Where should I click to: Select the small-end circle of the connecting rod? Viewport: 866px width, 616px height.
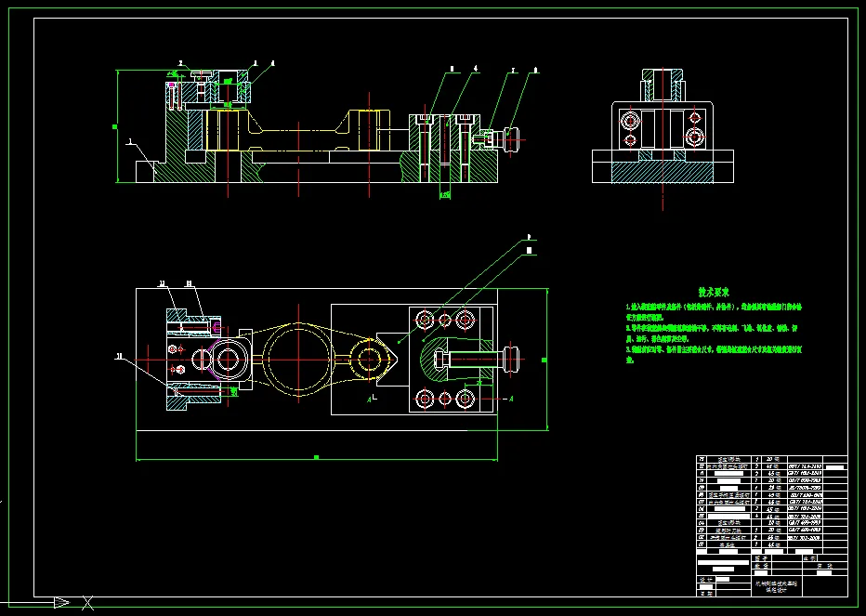pyautogui.click(x=368, y=360)
